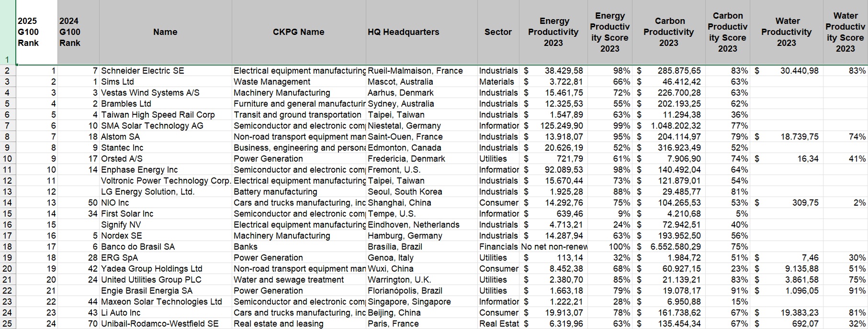Click the "Banks" CKPG cell
Screen dimensions: 868x329
(x=299, y=247)
